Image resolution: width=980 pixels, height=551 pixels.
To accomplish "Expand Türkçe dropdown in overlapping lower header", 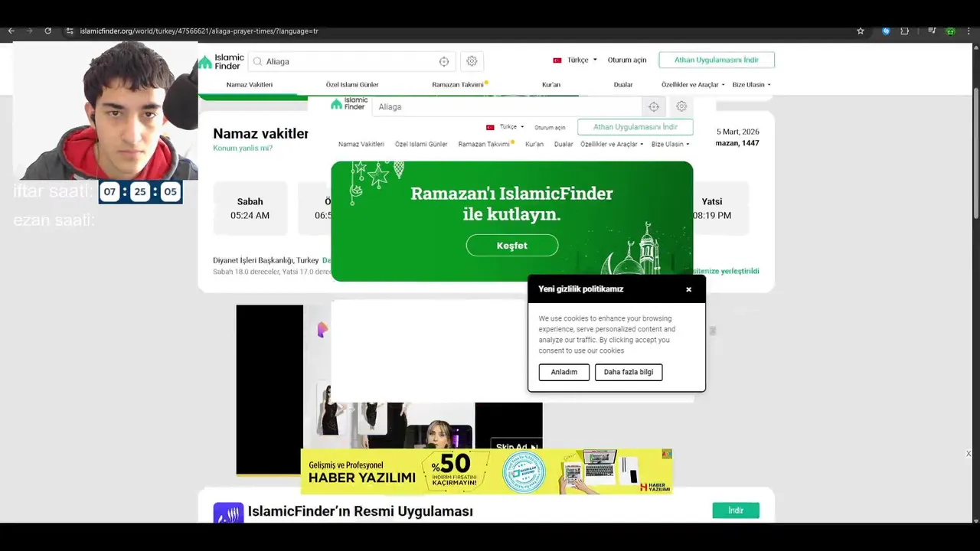I will click(x=505, y=127).
